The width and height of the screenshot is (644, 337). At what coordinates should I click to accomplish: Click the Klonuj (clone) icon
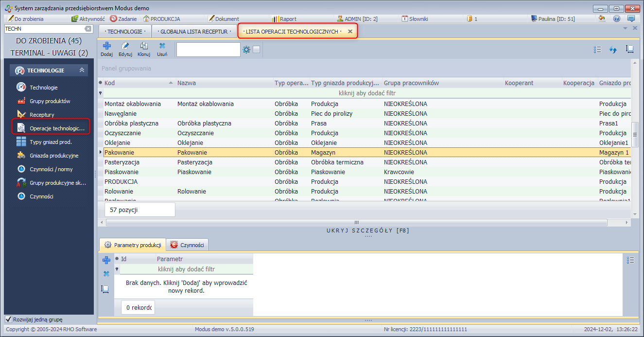[x=144, y=49]
